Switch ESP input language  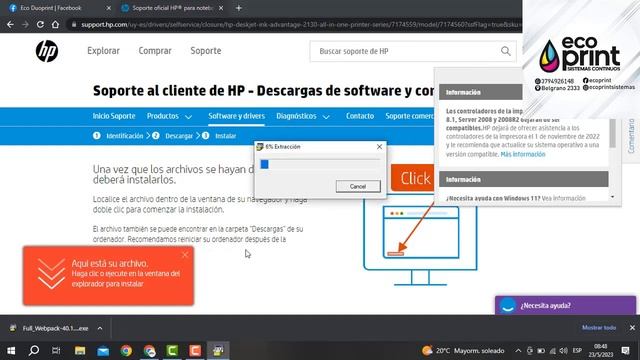577,350
